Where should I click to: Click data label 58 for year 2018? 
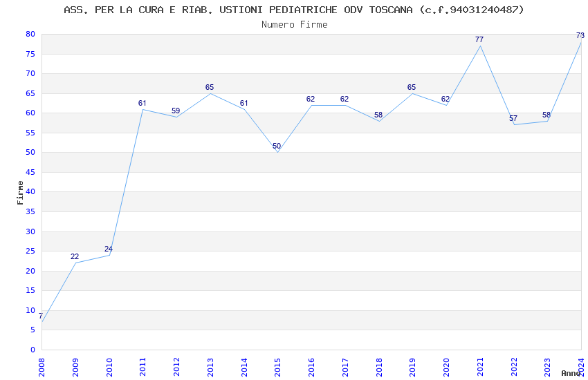(x=378, y=115)
